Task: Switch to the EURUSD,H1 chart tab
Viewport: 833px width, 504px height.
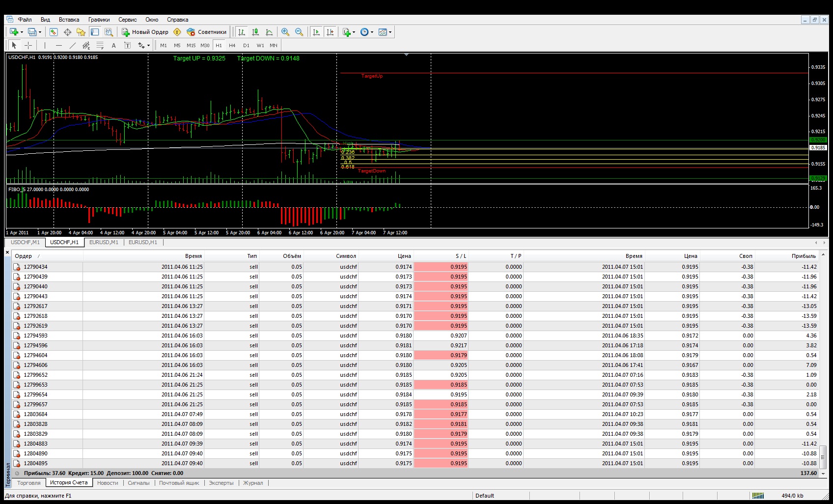Action: coord(143,242)
